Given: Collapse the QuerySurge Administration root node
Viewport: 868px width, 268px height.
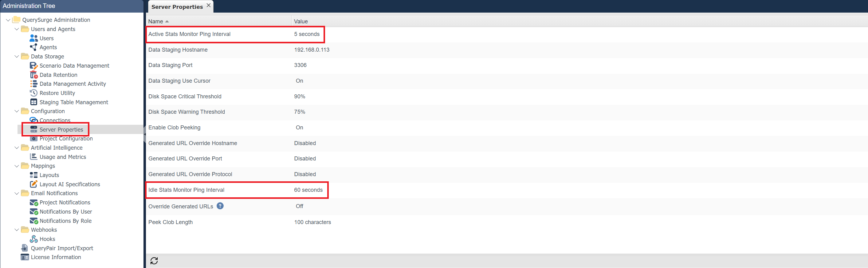Looking at the screenshot, I should (x=8, y=20).
